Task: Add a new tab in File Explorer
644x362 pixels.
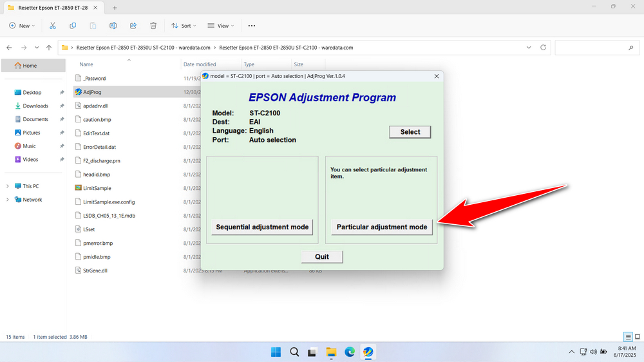Action: (115, 8)
